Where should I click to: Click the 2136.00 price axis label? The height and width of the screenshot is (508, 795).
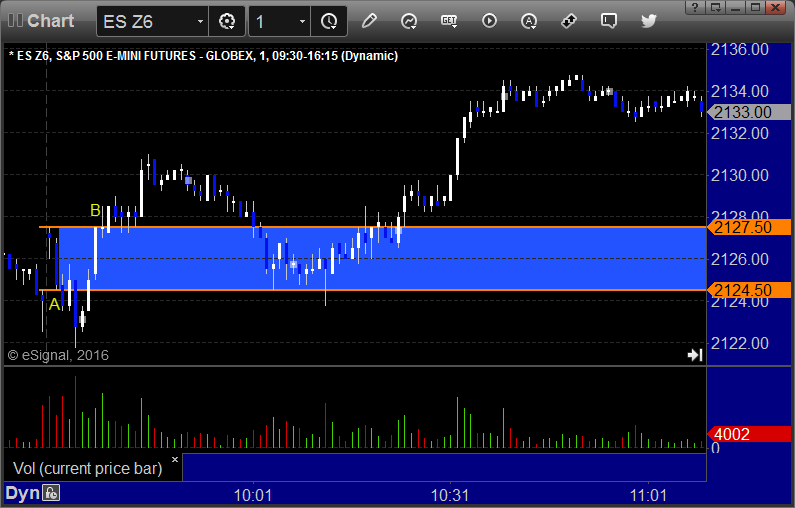pyautogui.click(x=740, y=49)
